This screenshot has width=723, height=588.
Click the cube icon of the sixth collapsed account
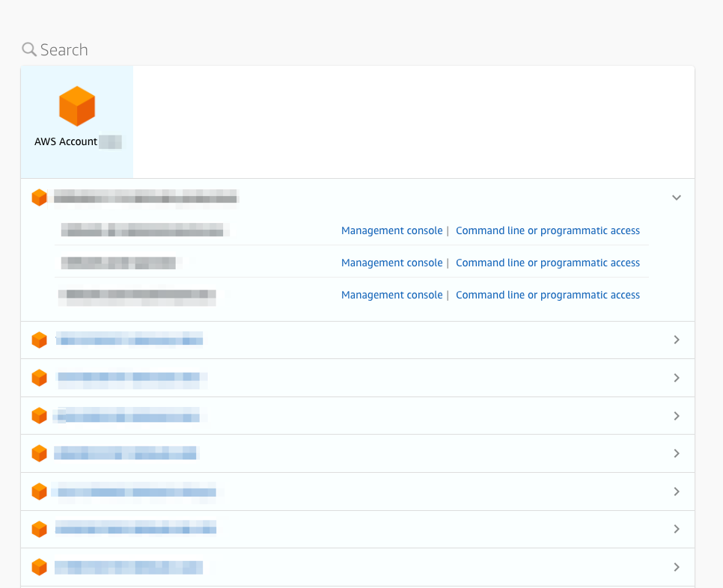(x=39, y=530)
